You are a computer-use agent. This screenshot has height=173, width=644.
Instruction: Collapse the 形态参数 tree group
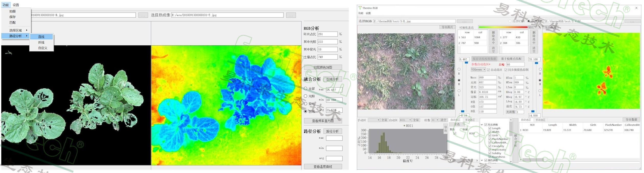click(482, 125)
